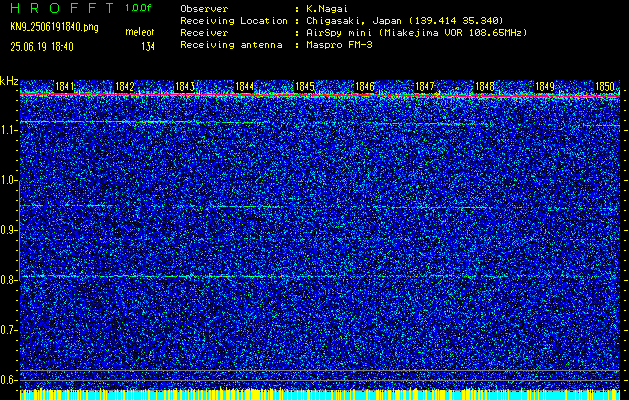The image size is (629, 400).
Task: Click the 1849 time marker
Action: coord(545,87)
